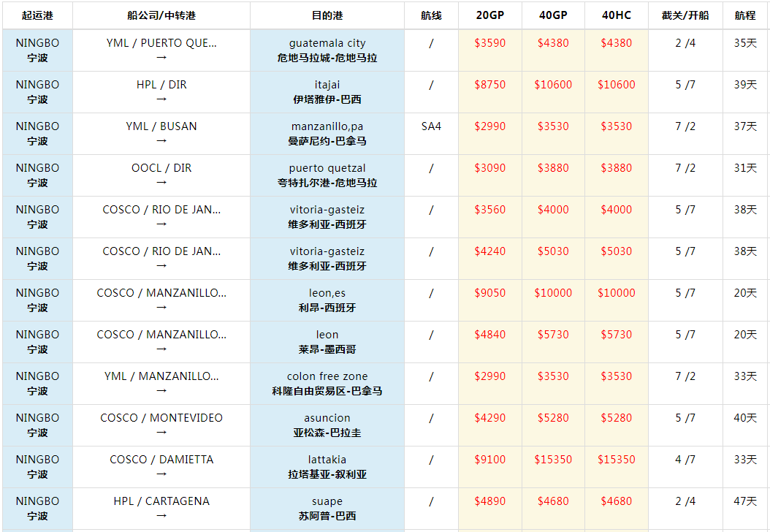Viewport: 770px width, 532px height.
Task: Click the arrow beneath OOCL / DIR
Action: pyautogui.click(x=161, y=183)
